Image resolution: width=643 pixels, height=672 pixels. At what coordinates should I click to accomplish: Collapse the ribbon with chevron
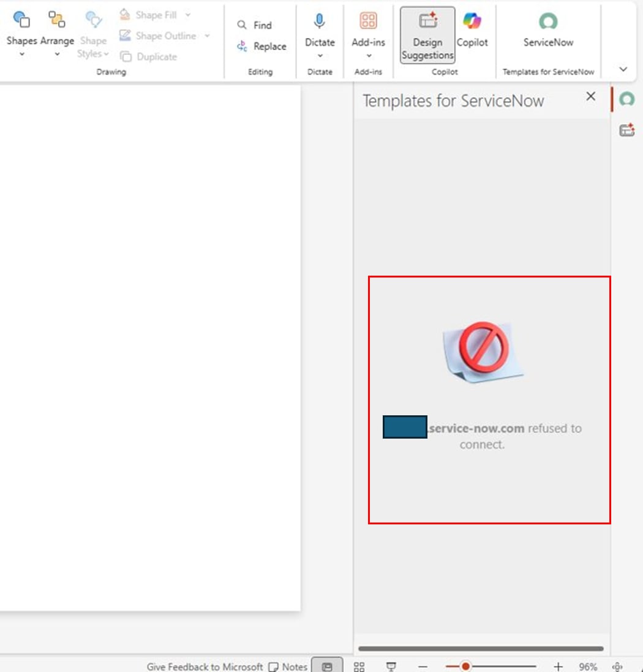623,69
